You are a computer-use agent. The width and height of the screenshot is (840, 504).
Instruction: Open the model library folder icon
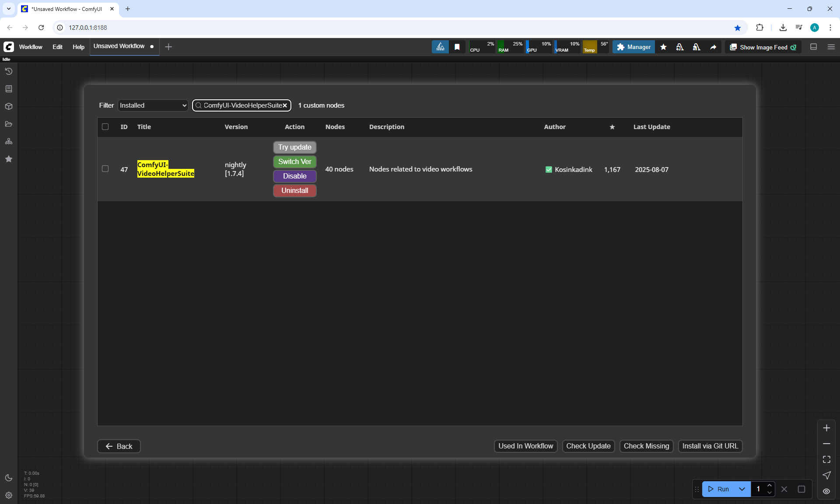(x=9, y=124)
